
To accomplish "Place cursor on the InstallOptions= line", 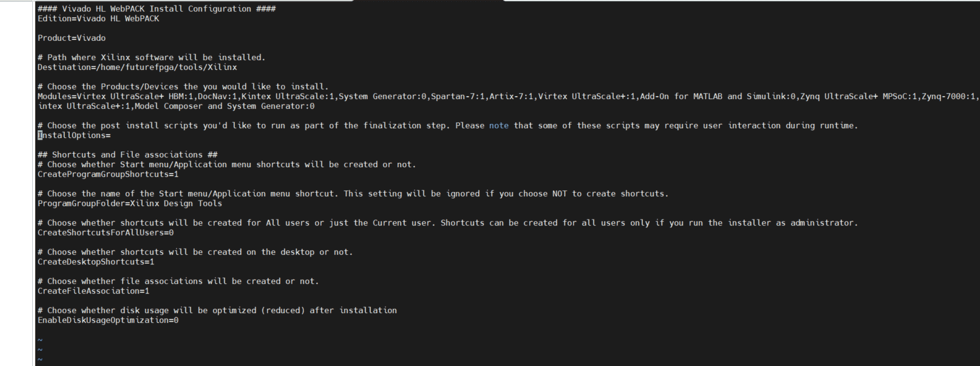I will point(74,136).
